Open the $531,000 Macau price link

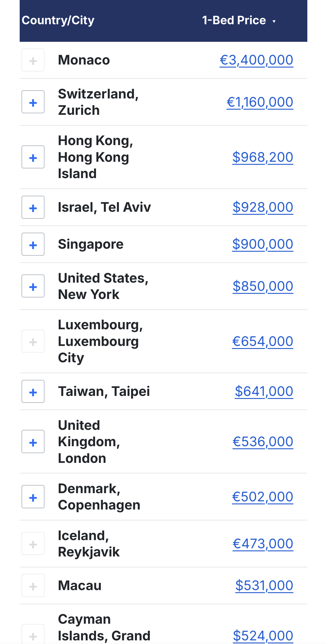264,586
